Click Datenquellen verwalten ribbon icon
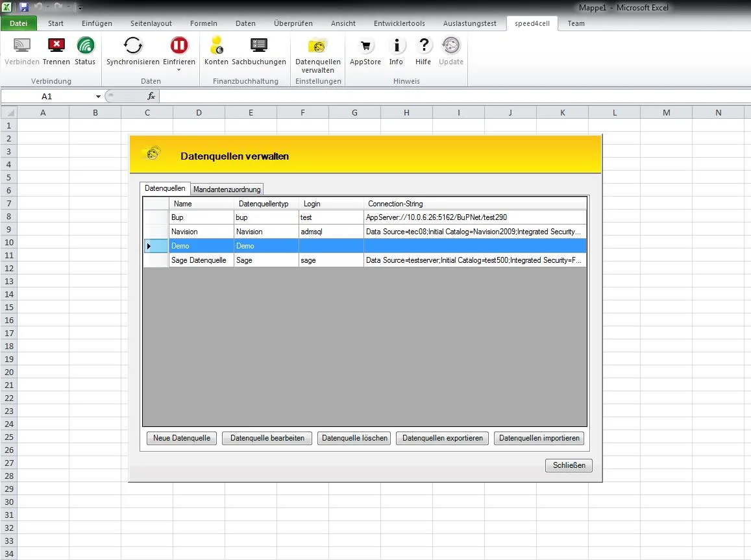The image size is (751, 560). pos(317,46)
